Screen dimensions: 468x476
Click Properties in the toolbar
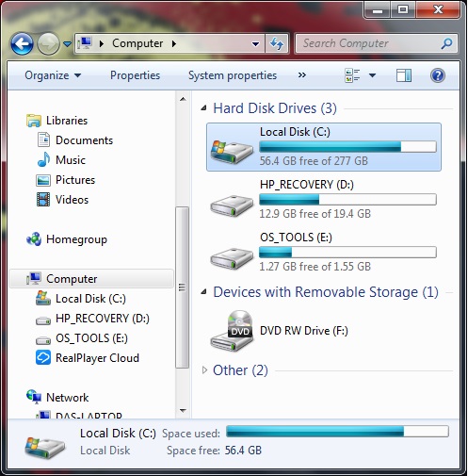tap(135, 75)
